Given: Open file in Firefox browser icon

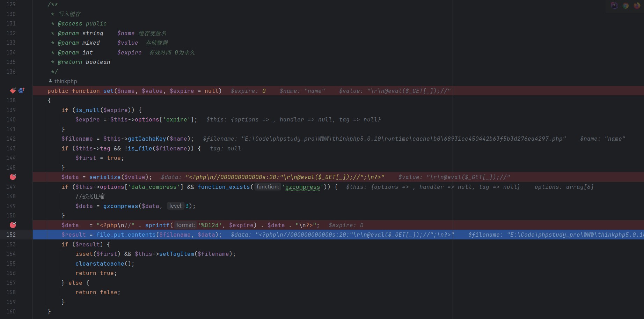Looking at the screenshot, I should coord(637,6).
